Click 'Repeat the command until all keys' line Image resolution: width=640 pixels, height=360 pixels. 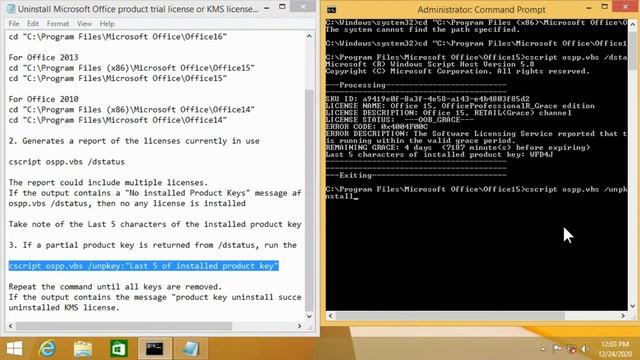(x=115, y=287)
